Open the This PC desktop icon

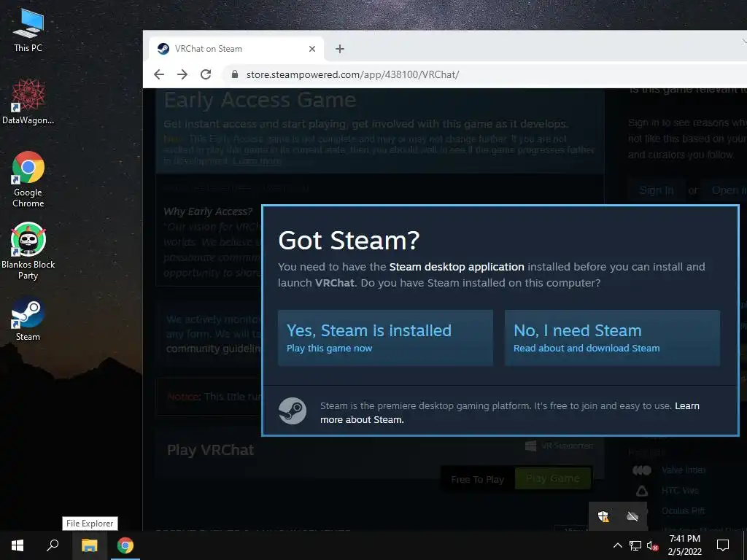click(x=28, y=31)
